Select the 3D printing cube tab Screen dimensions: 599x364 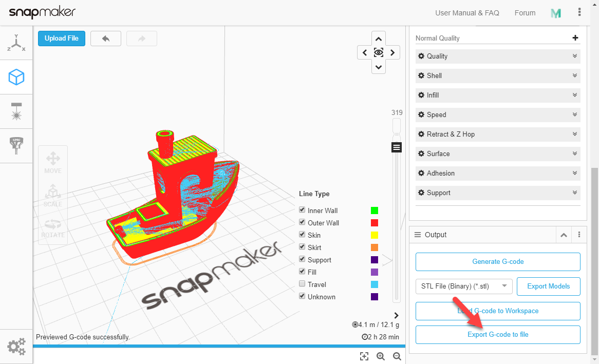pos(16,77)
